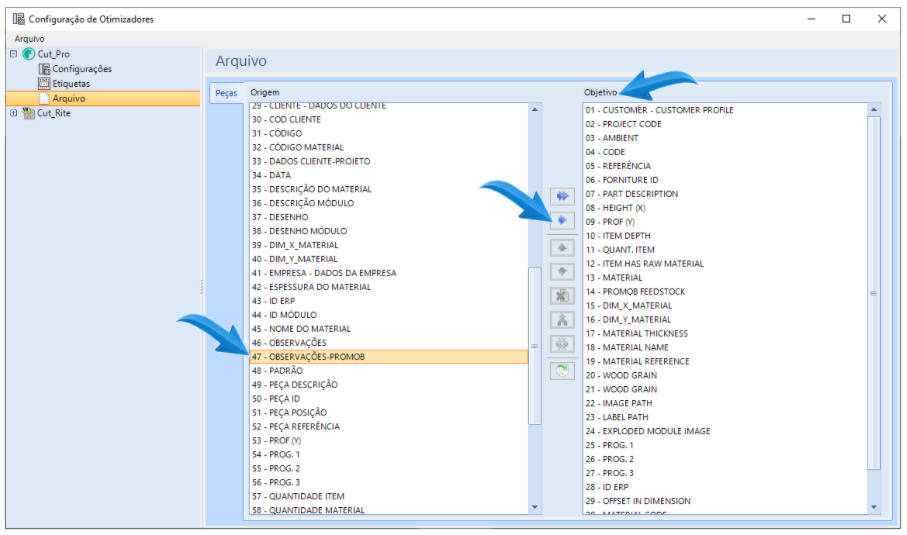The height and width of the screenshot is (535, 907).
Task: Select '07 - PART DESCRIPTION' row
Action: (x=725, y=194)
